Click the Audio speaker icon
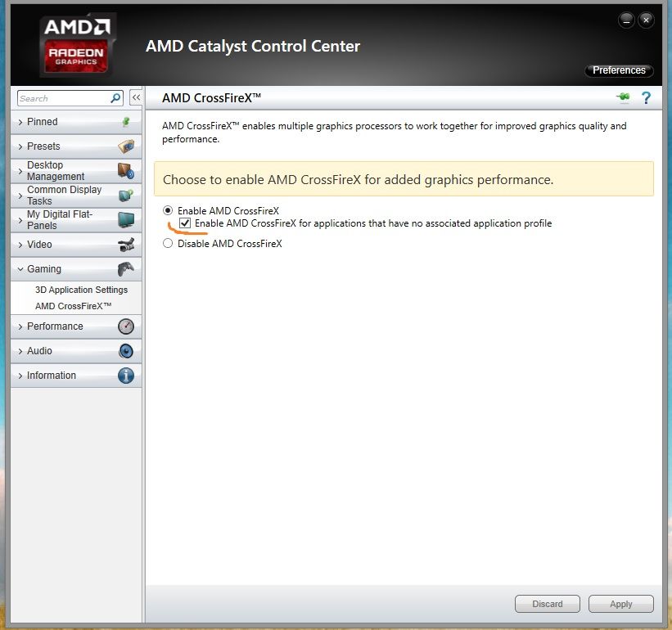This screenshot has height=630, width=672. coord(126,351)
